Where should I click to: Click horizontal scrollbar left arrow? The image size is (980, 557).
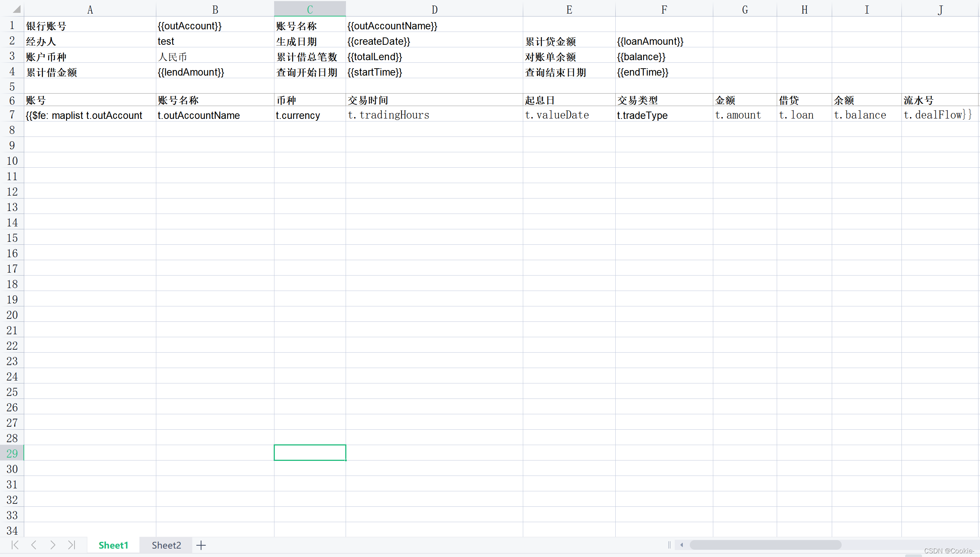(x=682, y=545)
